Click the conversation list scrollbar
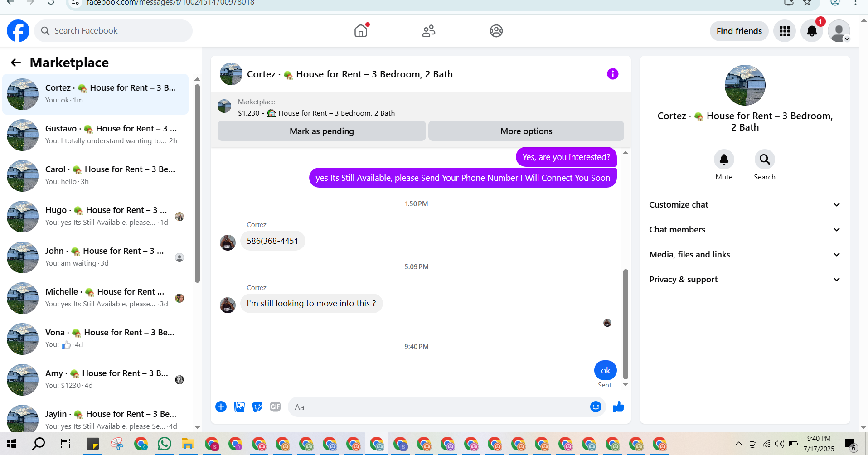868x455 pixels. pos(197,184)
